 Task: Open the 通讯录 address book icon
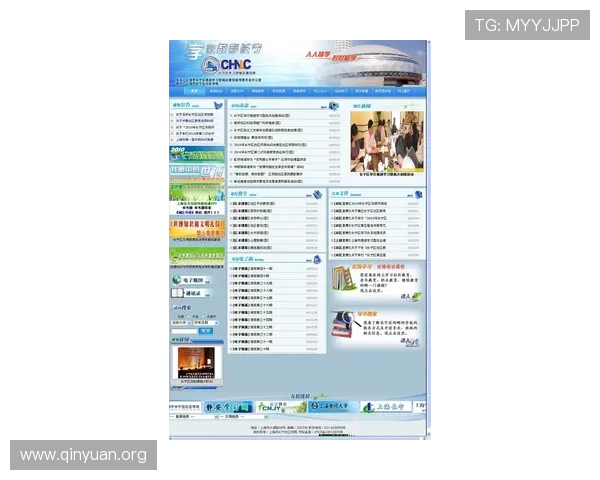(x=176, y=293)
